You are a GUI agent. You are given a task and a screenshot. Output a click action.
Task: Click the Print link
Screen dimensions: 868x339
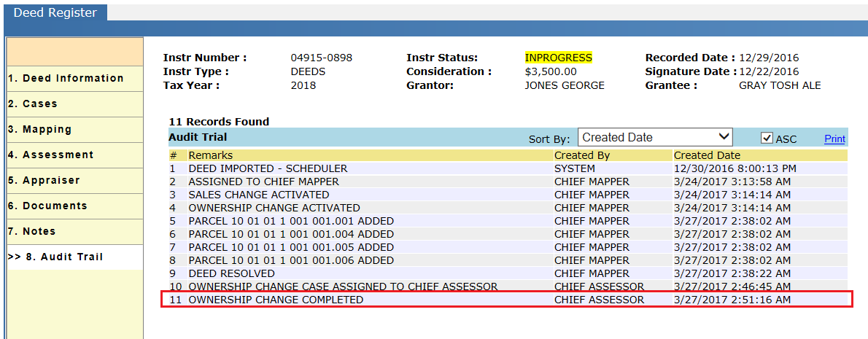tap(834, 139)
